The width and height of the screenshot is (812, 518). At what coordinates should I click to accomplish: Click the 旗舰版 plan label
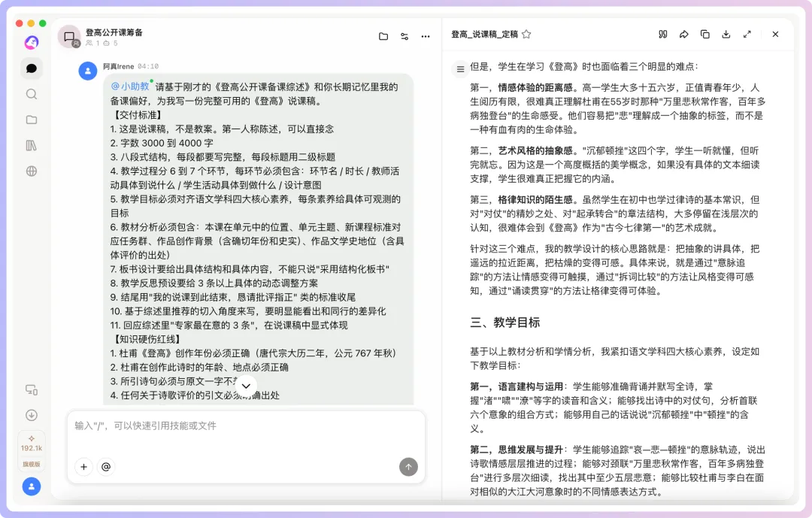coord(32,464)
